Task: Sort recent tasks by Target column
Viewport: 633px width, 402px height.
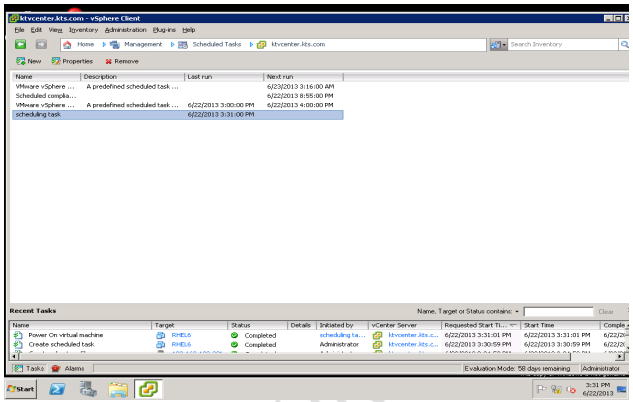Action: click(x=189, y=325)
